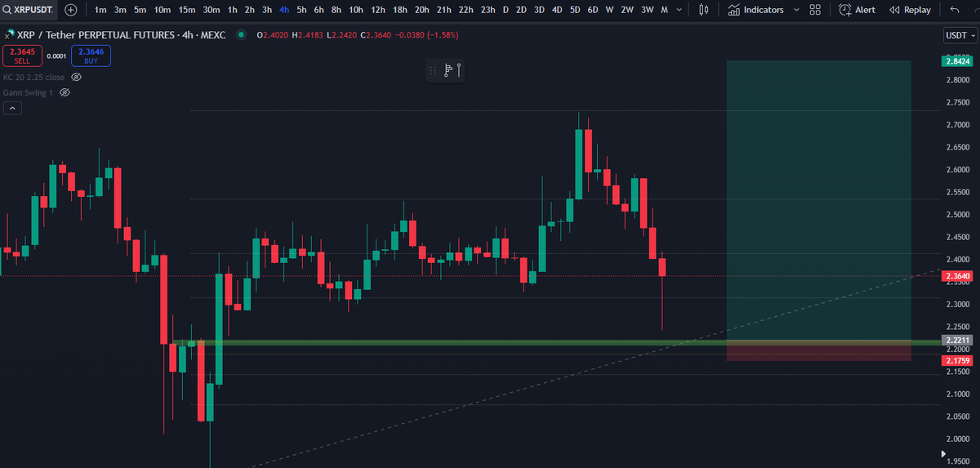Switch to the 3W timeframe
Image resolution: width=980 pixels, height=468 pixels.
[x=647, y=10]
